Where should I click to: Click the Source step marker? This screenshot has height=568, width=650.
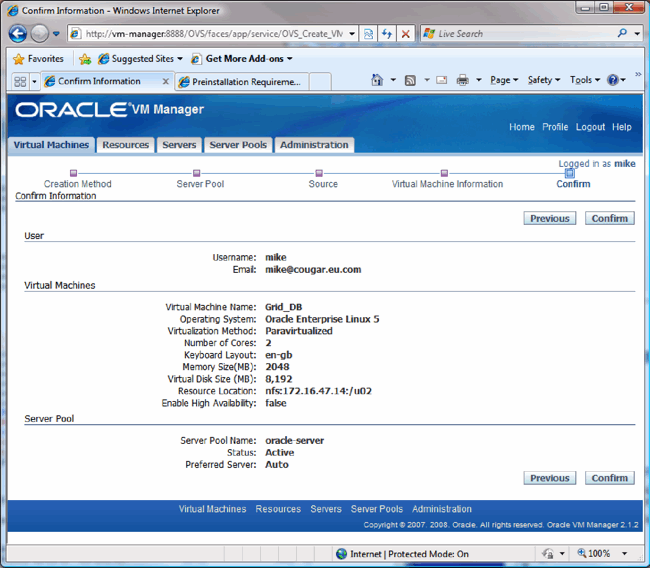(319, 173)
